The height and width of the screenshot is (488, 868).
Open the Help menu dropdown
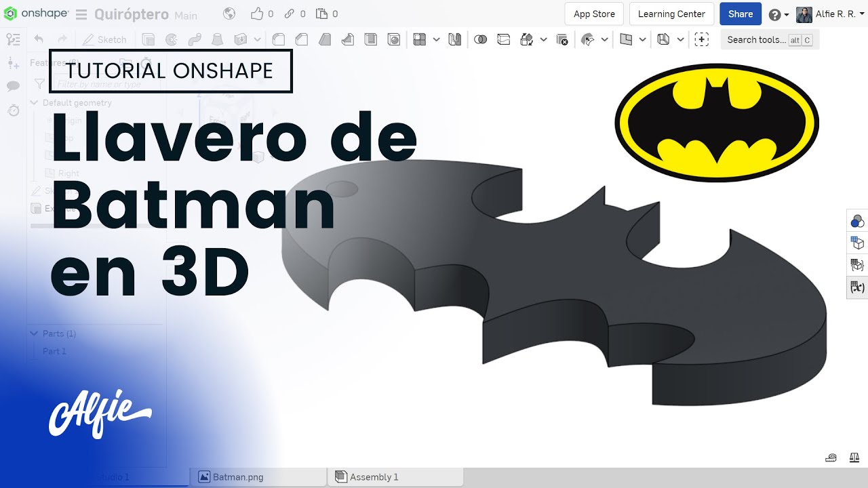(x=778, y=14)
